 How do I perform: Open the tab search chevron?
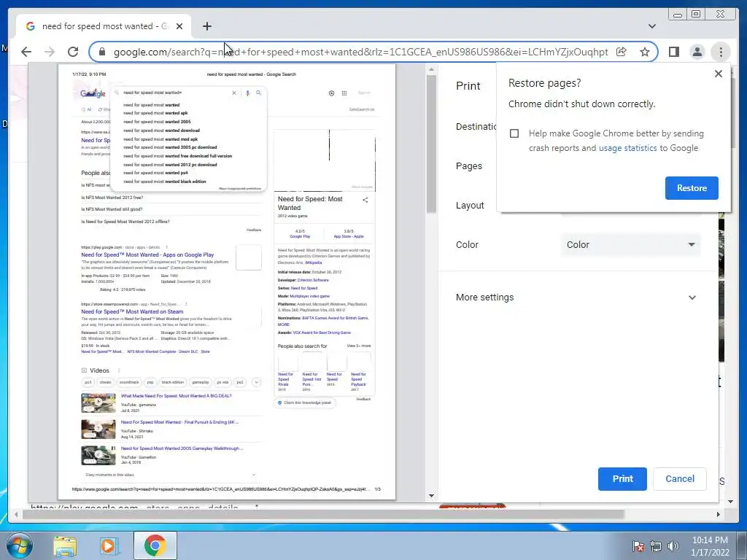click(651, 26)
